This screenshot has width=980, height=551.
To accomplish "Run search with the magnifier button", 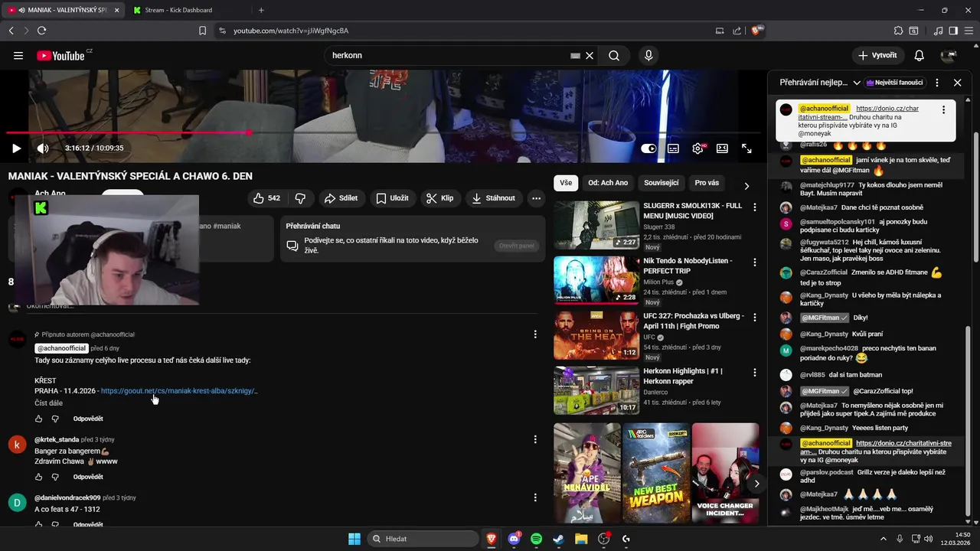I will (614, 56).
